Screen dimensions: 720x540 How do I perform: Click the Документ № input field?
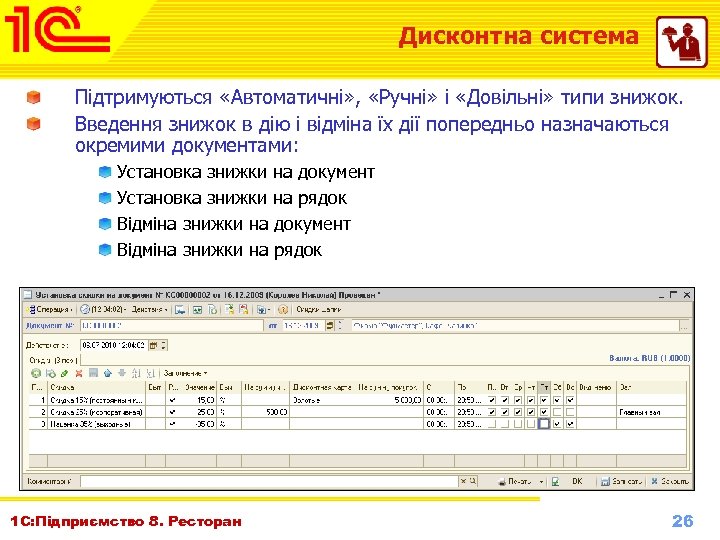[171, 326]
